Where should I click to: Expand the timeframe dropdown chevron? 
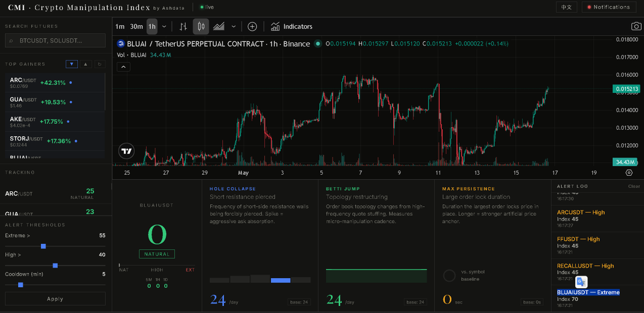pos(164,26)
